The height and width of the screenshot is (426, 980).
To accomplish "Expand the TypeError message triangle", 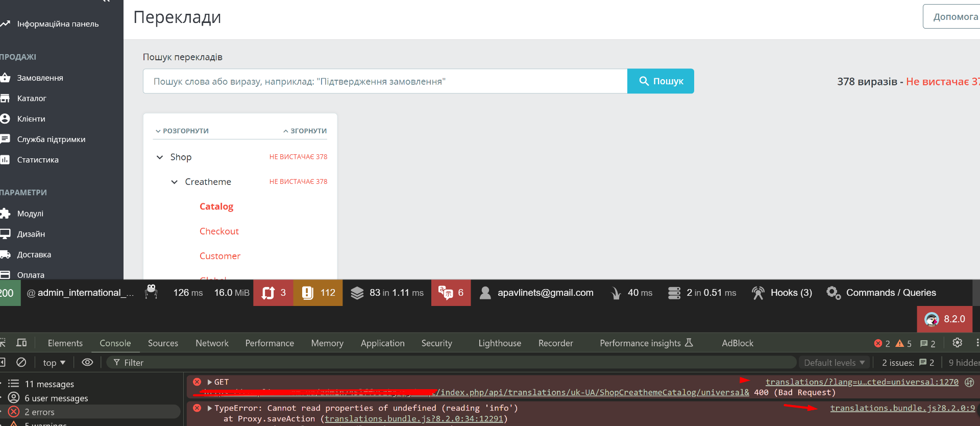I will pyautogui.click(x=210, y=408).
